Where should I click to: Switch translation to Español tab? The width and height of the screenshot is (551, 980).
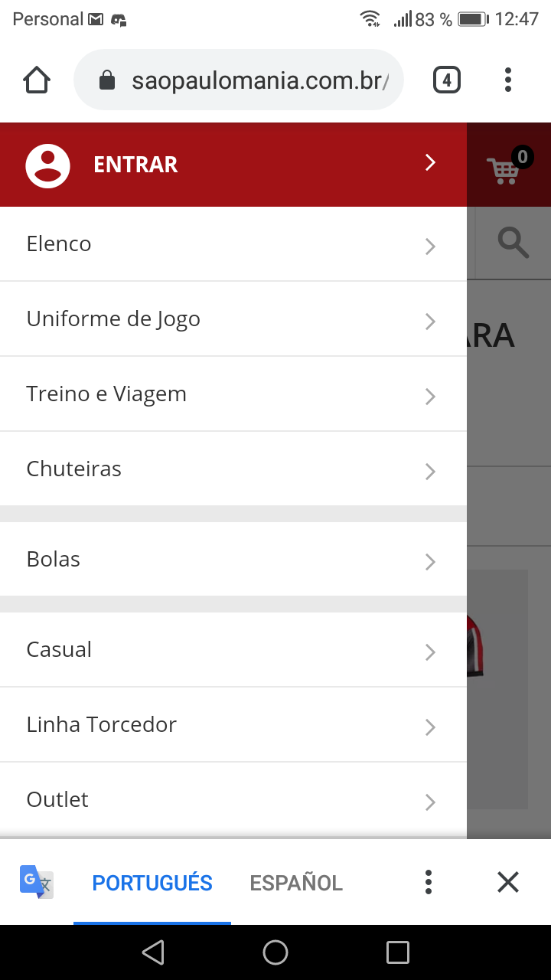click(x=296, y=883)
